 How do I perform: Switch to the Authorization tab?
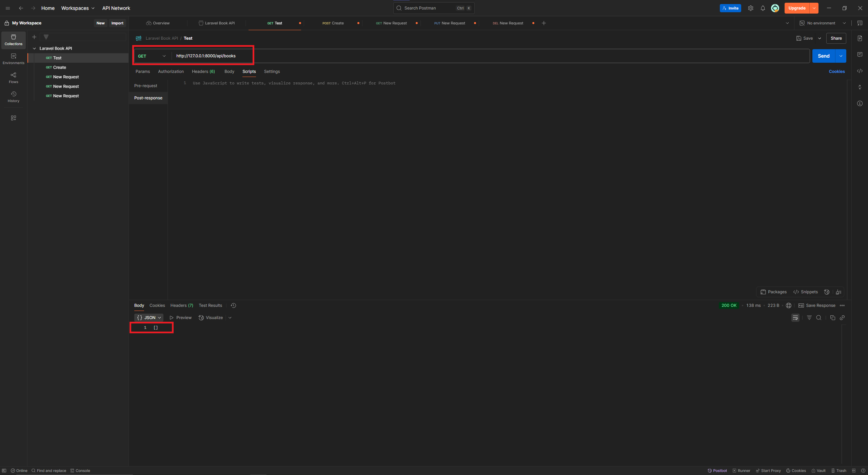coord(171,72)
